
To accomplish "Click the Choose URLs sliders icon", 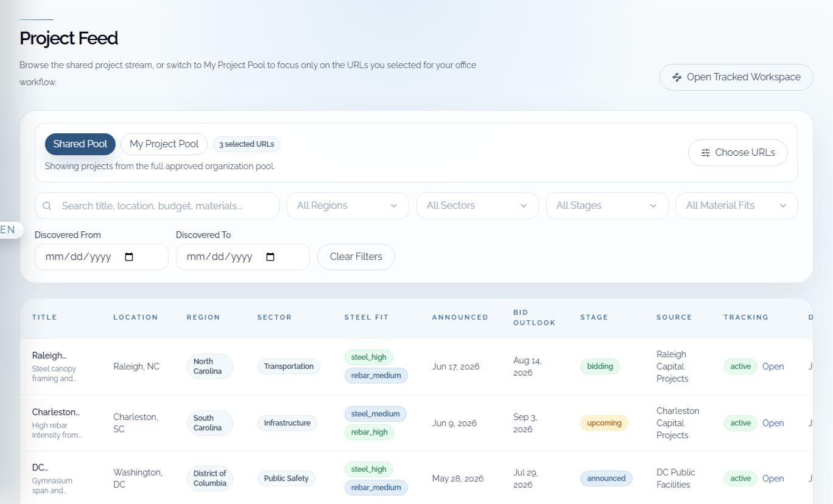I will coord(706,153).
